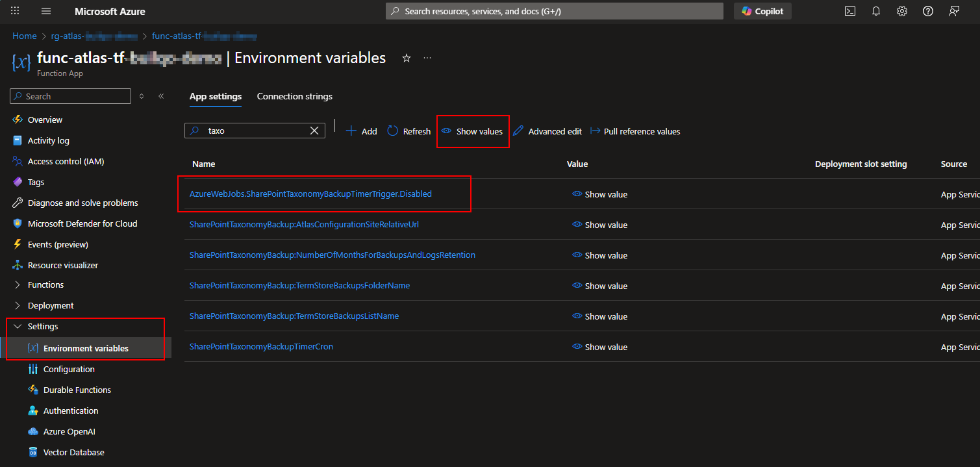The height and width of the screenshot is (467, 980).
Task: Open the notifications bell
Action: click(x=876, y=11)
